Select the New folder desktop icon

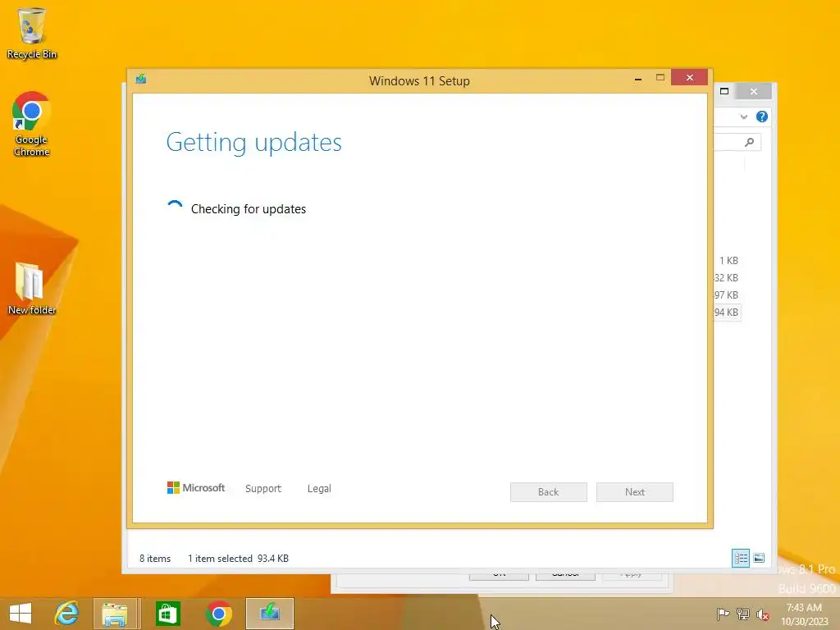tap(32, 288)
